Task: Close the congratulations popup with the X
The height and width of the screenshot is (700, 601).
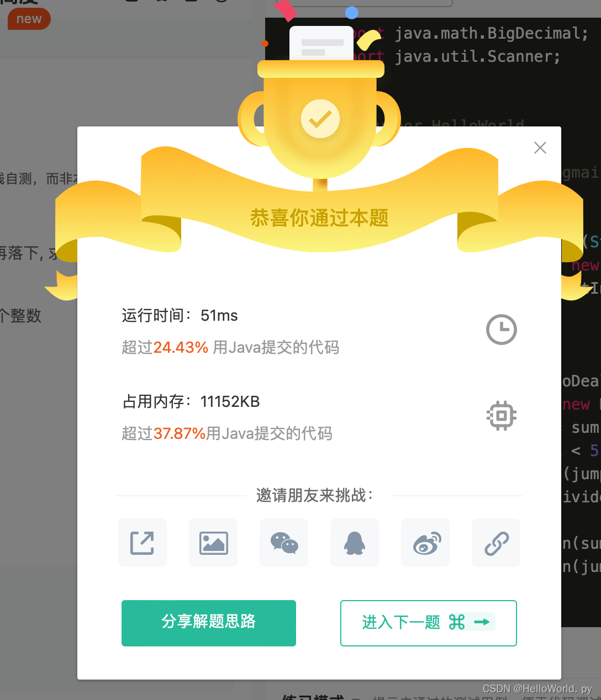Action: coord(540,147)
